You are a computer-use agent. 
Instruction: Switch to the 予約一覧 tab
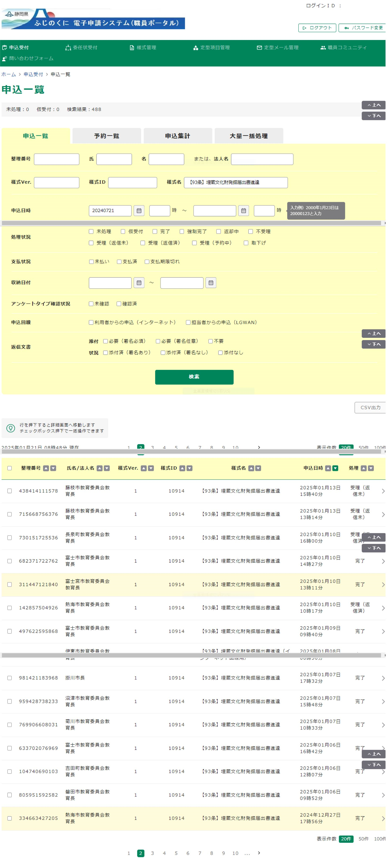point(107,136)
